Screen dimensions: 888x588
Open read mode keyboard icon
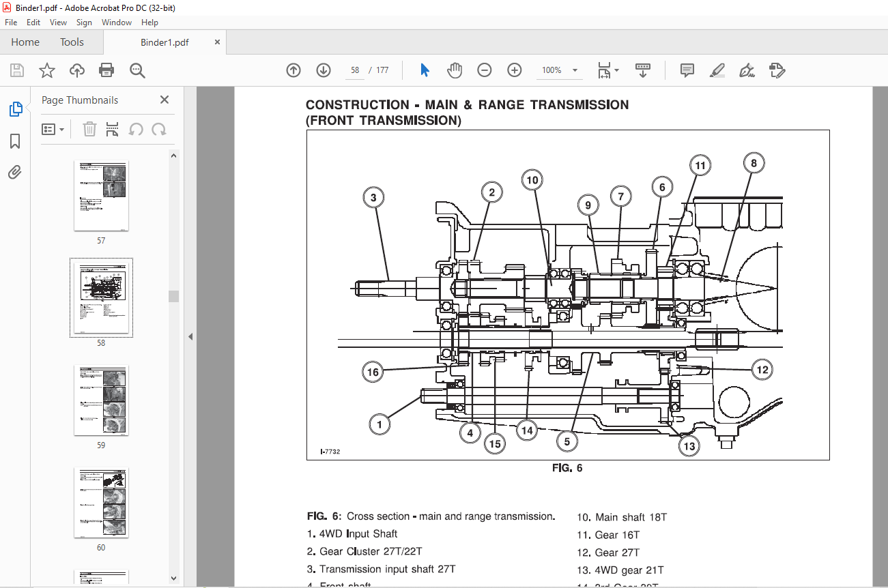point(642,70)
